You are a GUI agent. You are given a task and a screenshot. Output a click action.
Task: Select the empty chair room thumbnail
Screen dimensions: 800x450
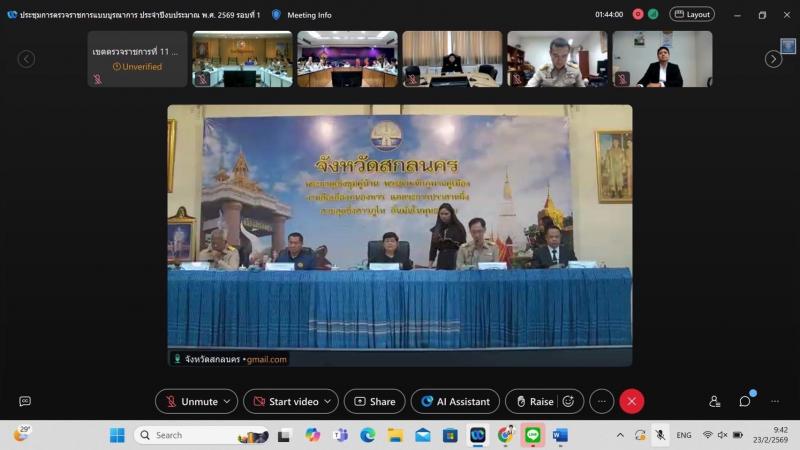pos(452,59)
